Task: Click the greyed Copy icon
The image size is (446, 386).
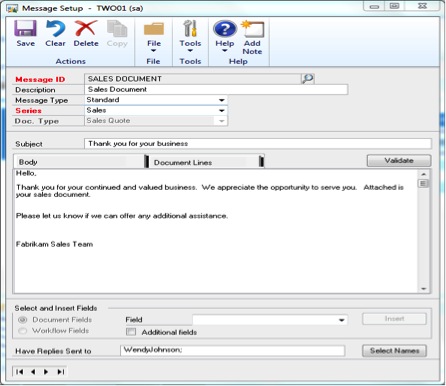Action: coord(117,29)
